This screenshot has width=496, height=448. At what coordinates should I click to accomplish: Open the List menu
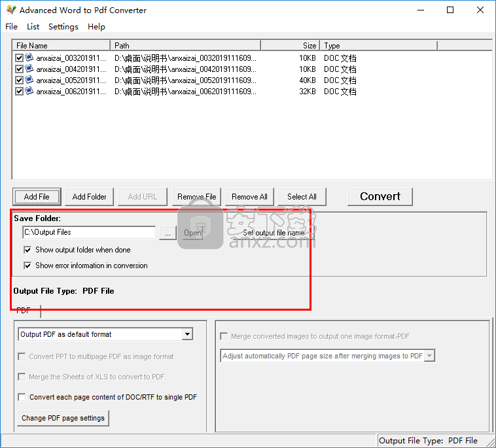point(33,27)
